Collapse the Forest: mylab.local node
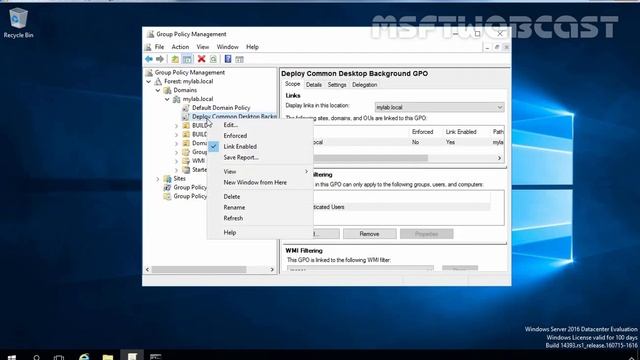Screen dimensions: 640x360 149,82
